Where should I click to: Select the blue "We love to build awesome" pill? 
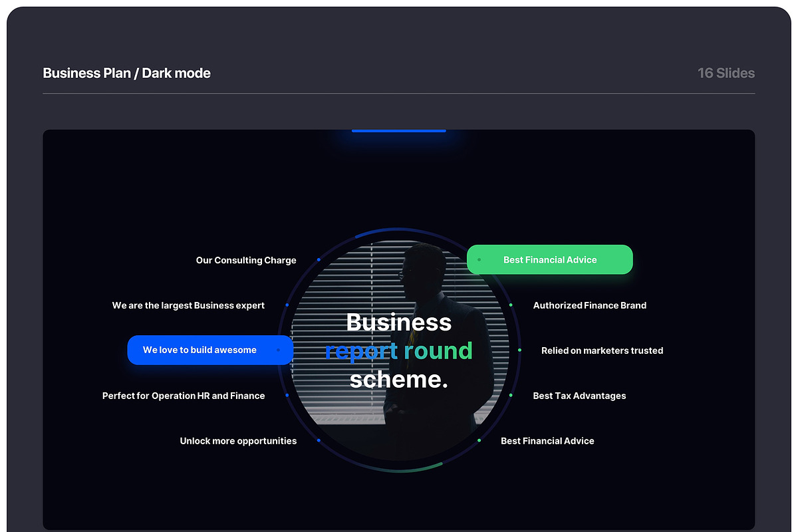[210, 350]
